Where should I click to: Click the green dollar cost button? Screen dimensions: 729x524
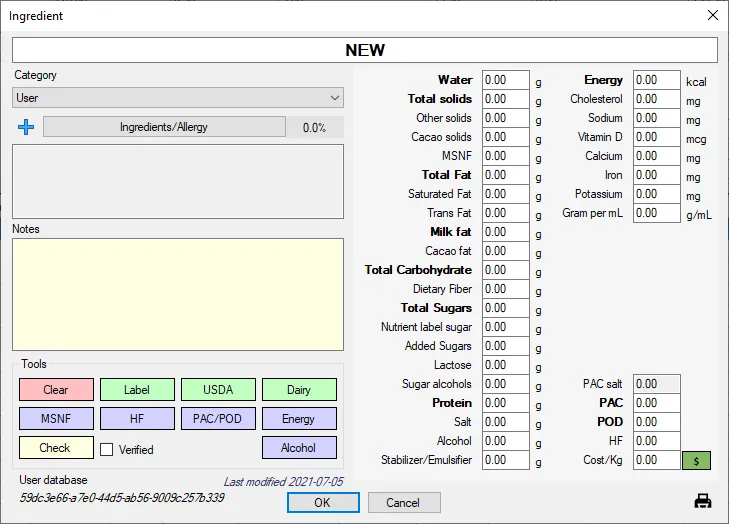(x=696, y=460)
